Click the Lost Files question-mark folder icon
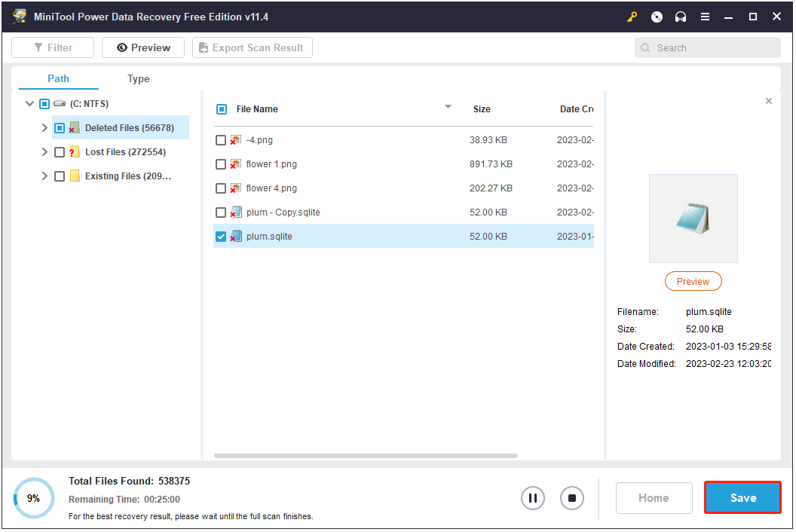The image size is (796, 532). tap(75, 151)
